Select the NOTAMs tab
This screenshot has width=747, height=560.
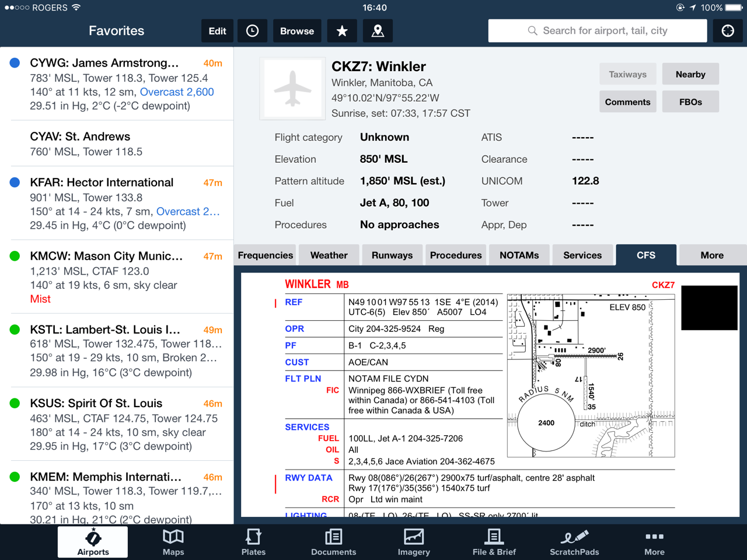(519, 256)
